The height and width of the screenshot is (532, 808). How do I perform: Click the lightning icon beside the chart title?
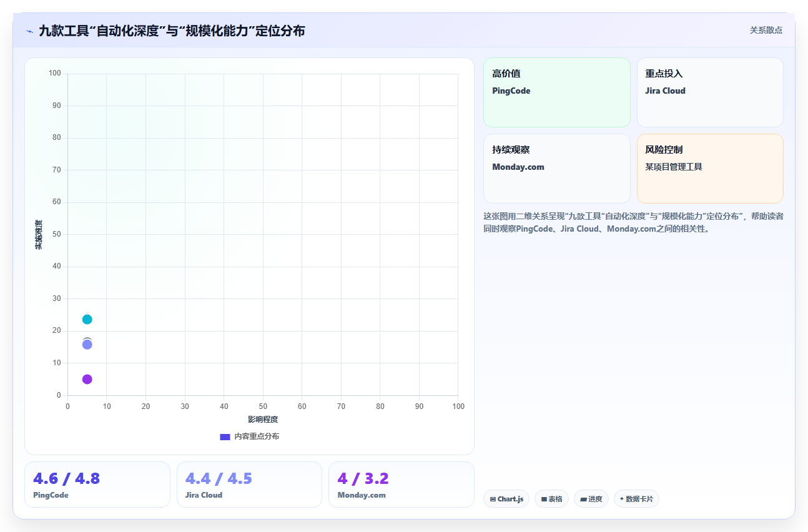[x=29, y=31]
